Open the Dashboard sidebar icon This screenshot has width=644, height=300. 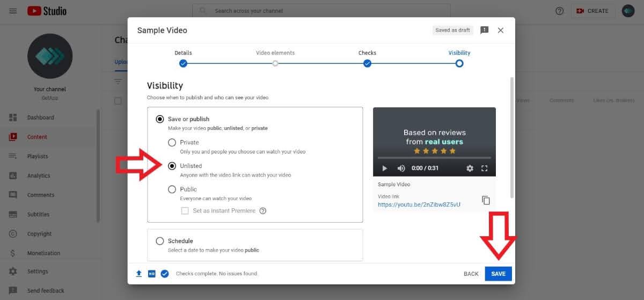(x=13, y=118)
